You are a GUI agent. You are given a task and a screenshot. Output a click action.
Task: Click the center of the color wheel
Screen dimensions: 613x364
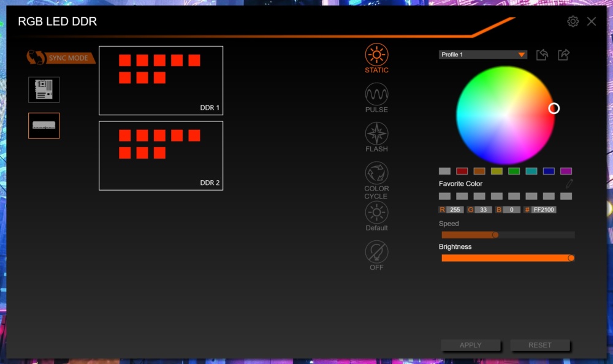pyautogui.click(x=505, y=115)
